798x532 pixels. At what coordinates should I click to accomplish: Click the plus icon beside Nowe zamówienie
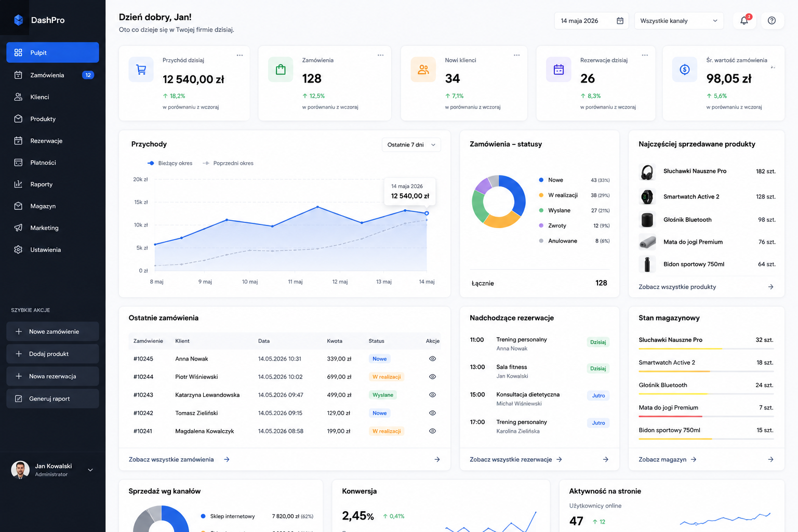coord(19,331)
